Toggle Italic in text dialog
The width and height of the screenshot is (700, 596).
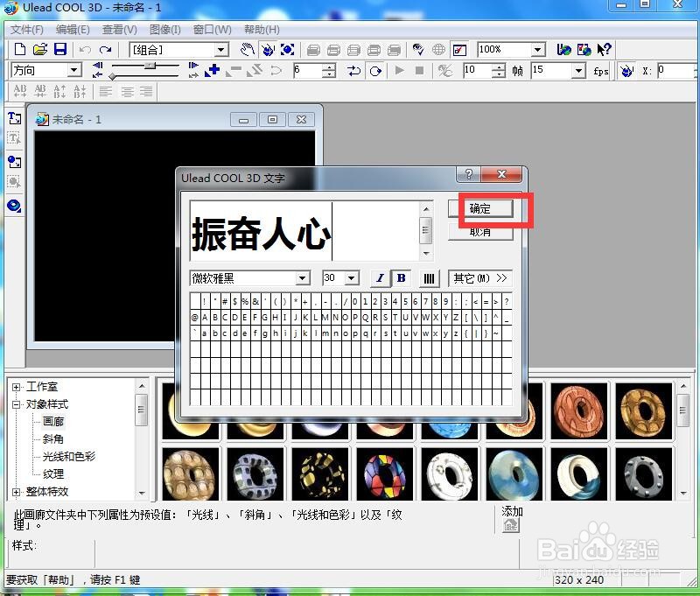[380, 278]
